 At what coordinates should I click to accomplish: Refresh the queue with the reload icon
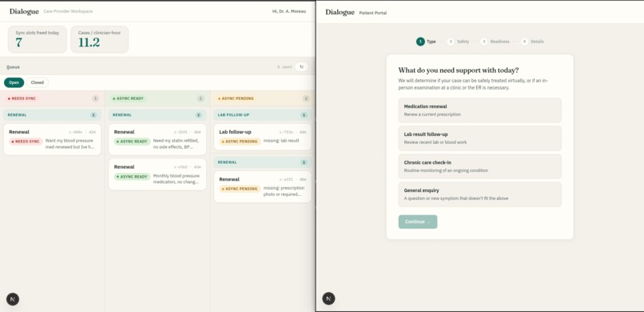pos(301,67)
